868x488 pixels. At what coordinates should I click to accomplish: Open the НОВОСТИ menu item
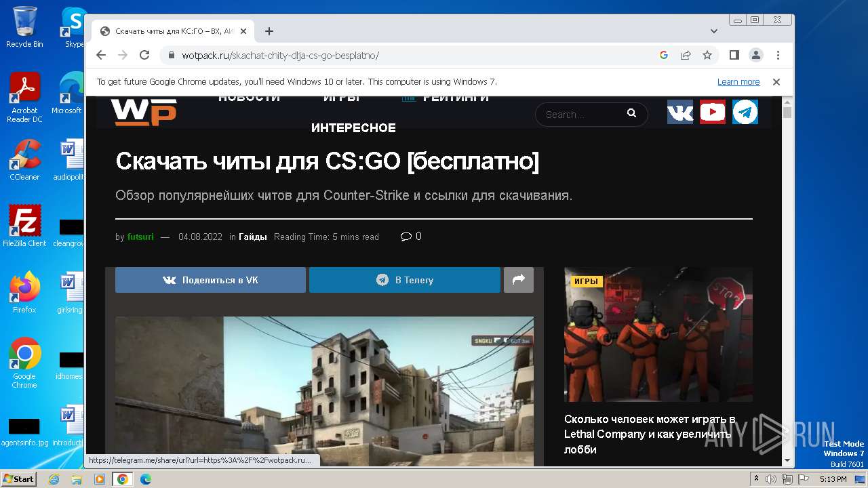pyautogui.click(x=250, y=99)
